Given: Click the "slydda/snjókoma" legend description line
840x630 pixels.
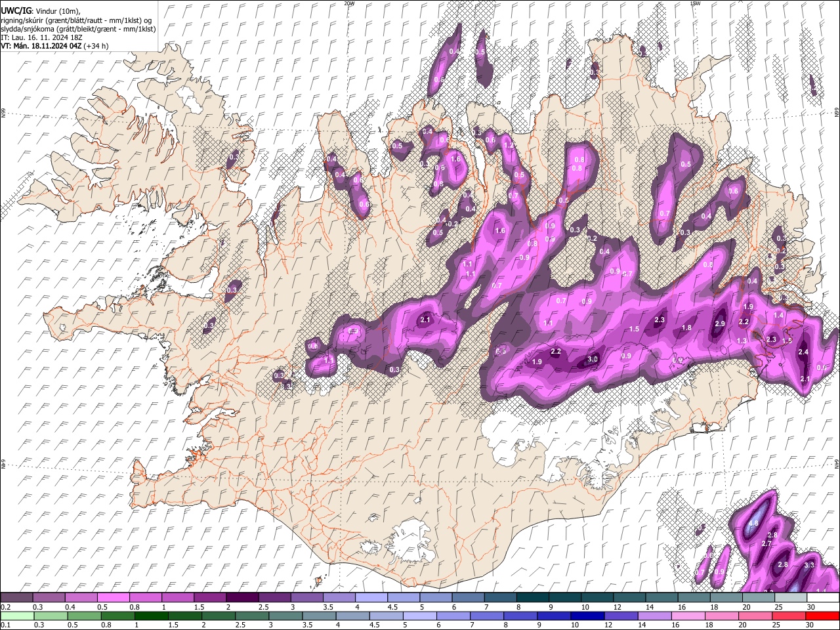Looking at the screenshot, I should point(78,29).
